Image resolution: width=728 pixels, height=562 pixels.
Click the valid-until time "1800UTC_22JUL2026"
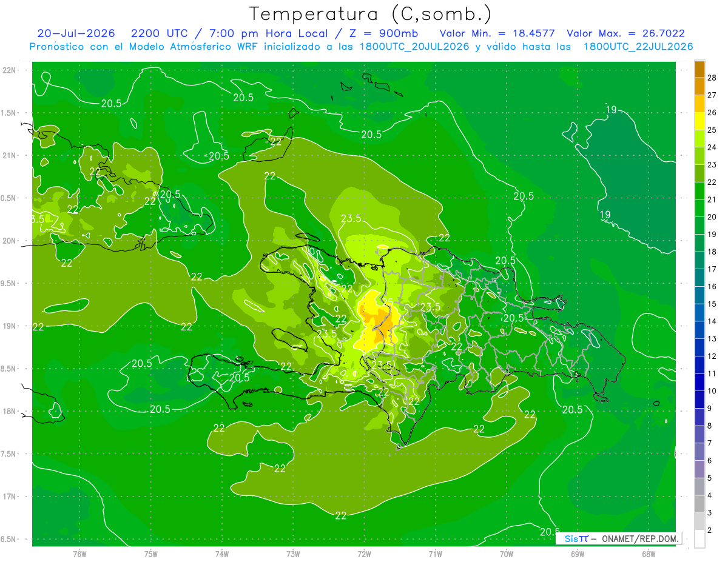click(x=638, y=47)
